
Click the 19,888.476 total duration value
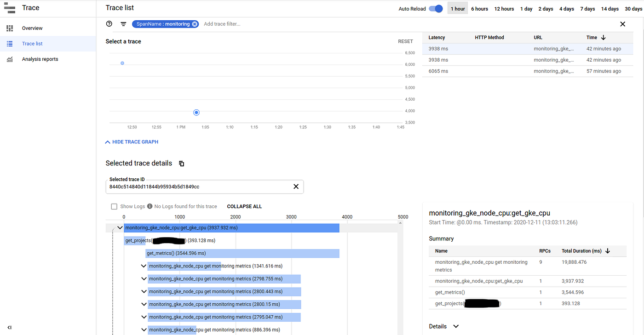pyautogui.click(x=574, y=262)
